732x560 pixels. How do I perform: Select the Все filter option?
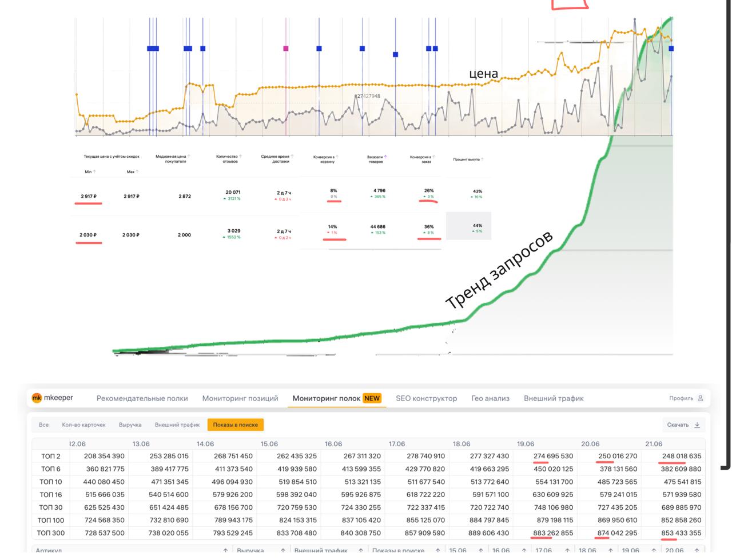[43, 425]
